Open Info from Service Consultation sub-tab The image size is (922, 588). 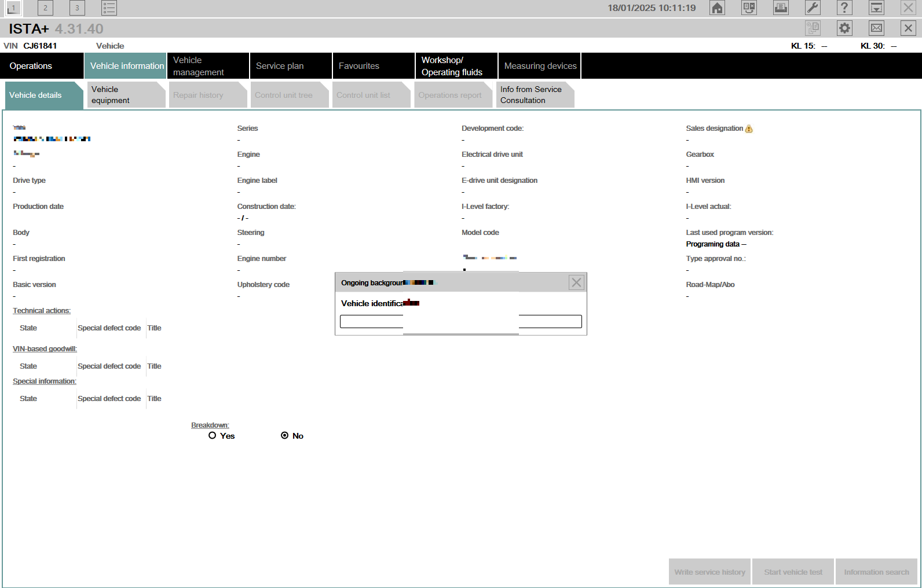[535, 95]
